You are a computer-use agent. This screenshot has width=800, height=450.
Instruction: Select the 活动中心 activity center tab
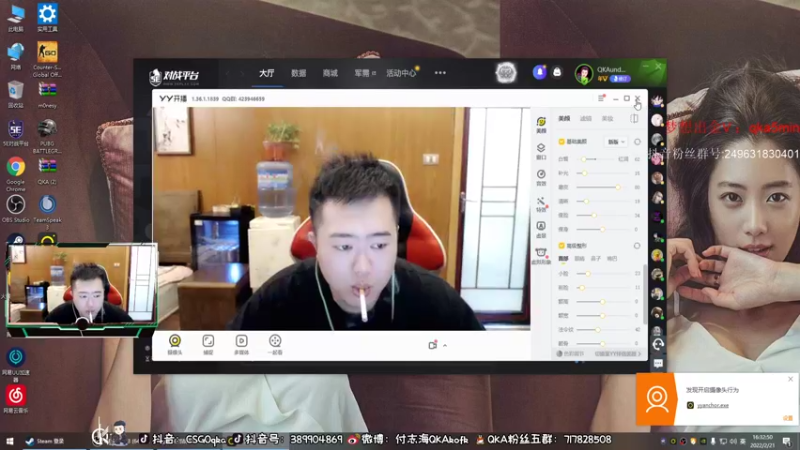pos(401,73)
